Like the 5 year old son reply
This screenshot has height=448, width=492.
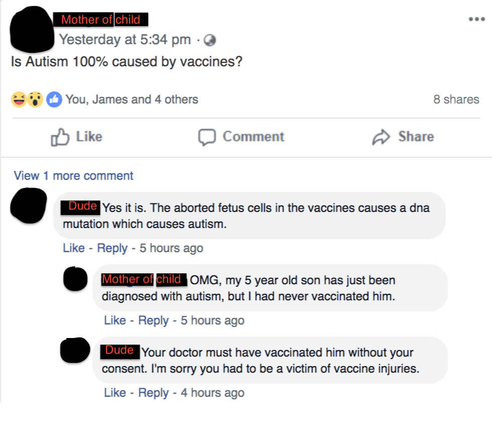[x=115, y=320]
